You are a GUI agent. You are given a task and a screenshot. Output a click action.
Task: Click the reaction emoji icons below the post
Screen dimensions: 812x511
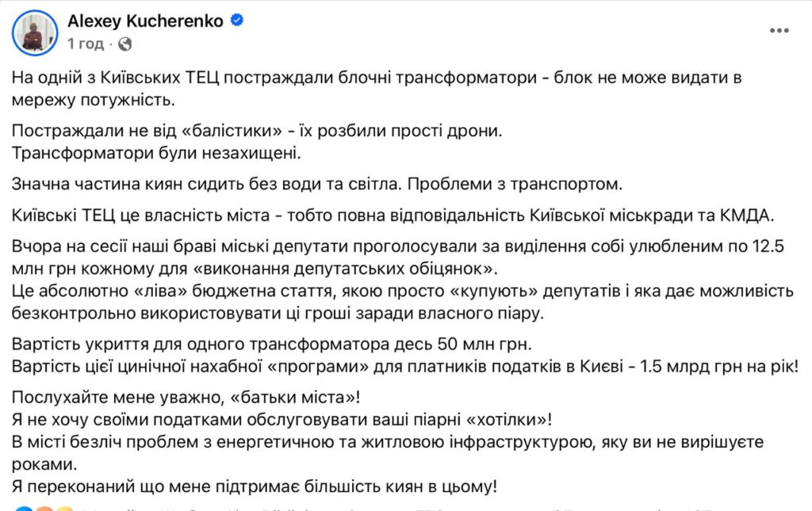[x=44, y=508]
